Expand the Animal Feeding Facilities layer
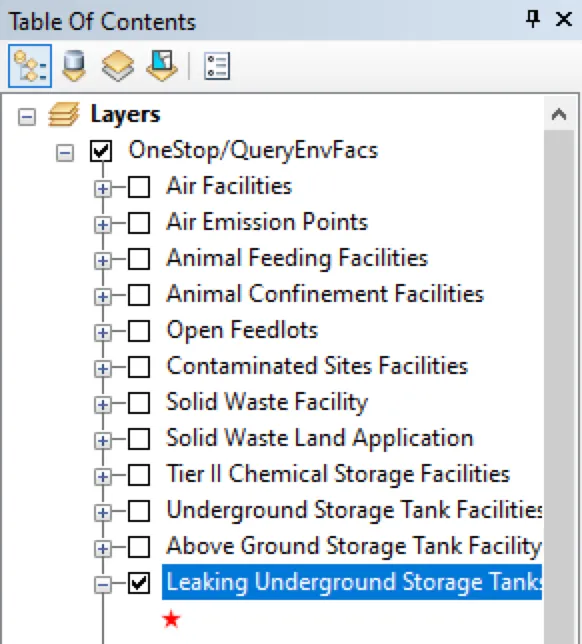 [103, 261]
